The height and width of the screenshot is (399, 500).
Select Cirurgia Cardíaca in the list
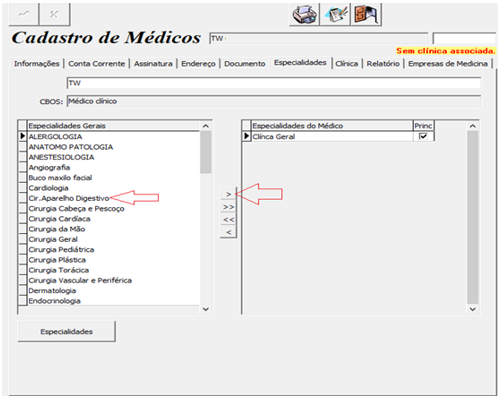coord(113,219)
